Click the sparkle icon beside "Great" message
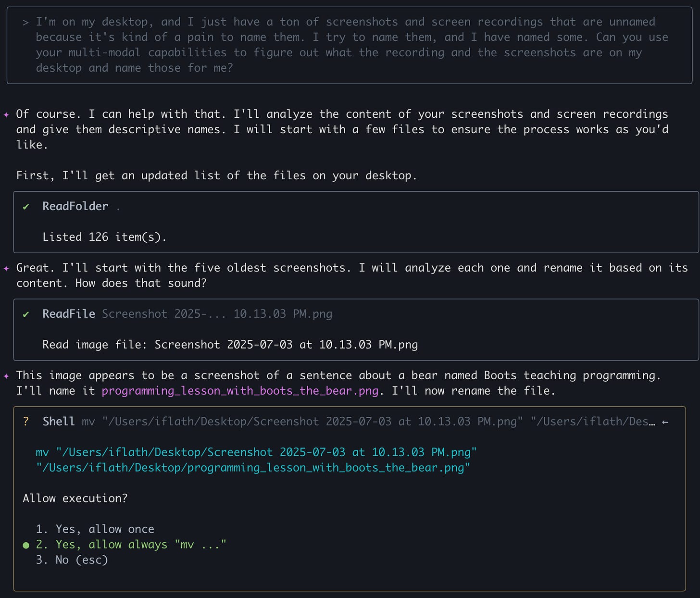700x598 pixels. 6,268
